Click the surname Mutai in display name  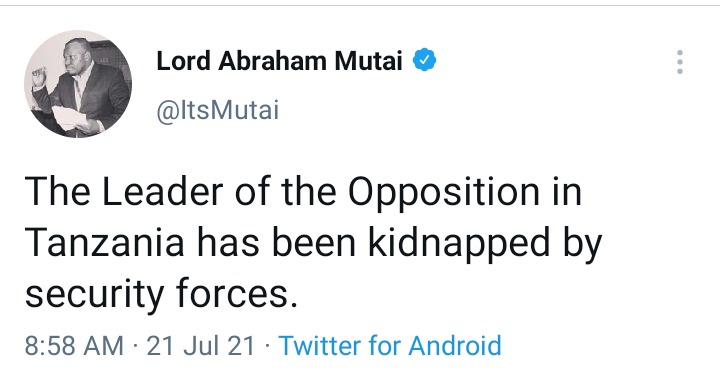(x=368, y=61)
